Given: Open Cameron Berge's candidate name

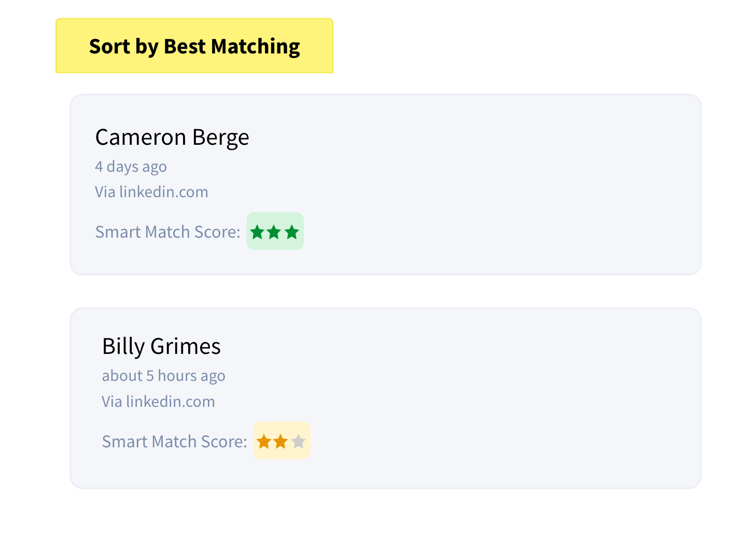Looking at the screenshot, I should coord(172,138).
